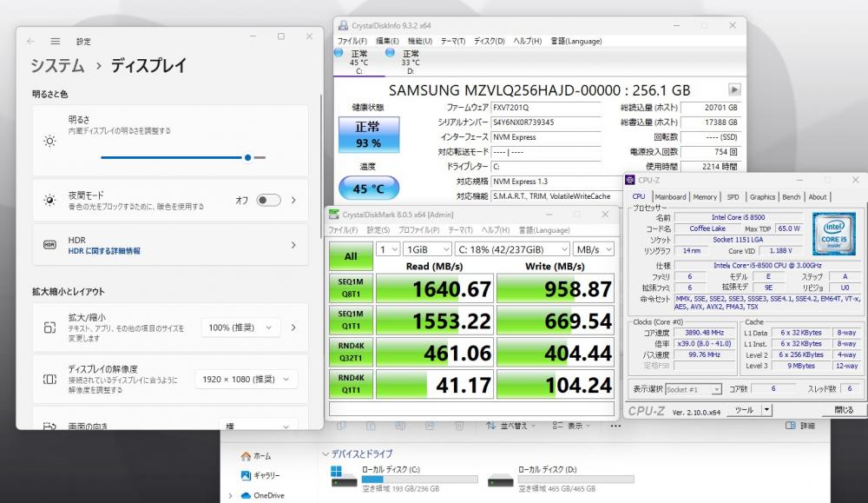The height and width of the screenshot is (503, 868).
Task: Open OneDrive in Explorer sidebar
Action: [x=263, y=495]
